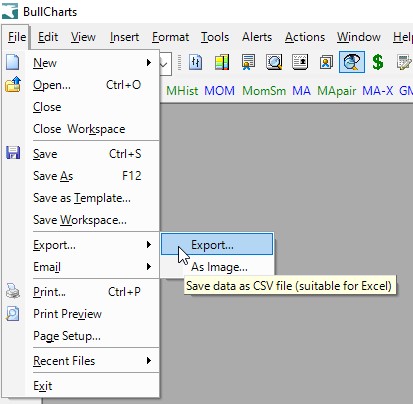Image resolution: width=413 pixels, height=404 pixels.
Task: Click the magnifying glass scan toolbar icon
Action: 274,62
